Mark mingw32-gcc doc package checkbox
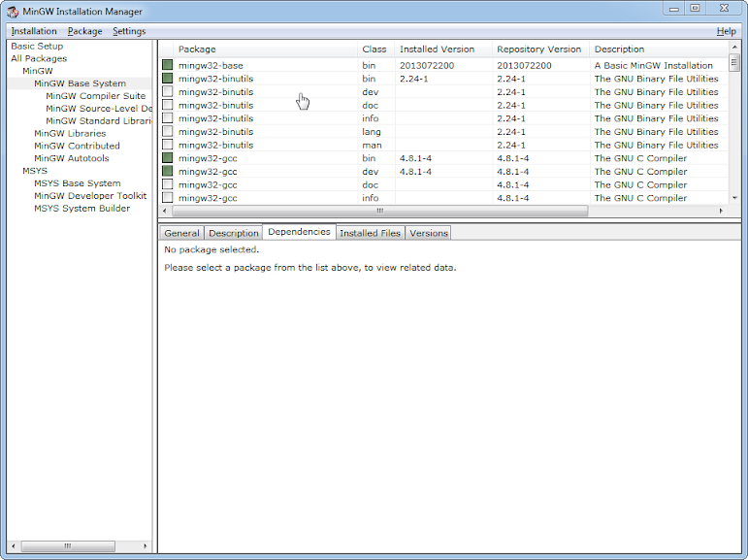The width and height of the screenshot is (748, 560). (x=168, y=184)
